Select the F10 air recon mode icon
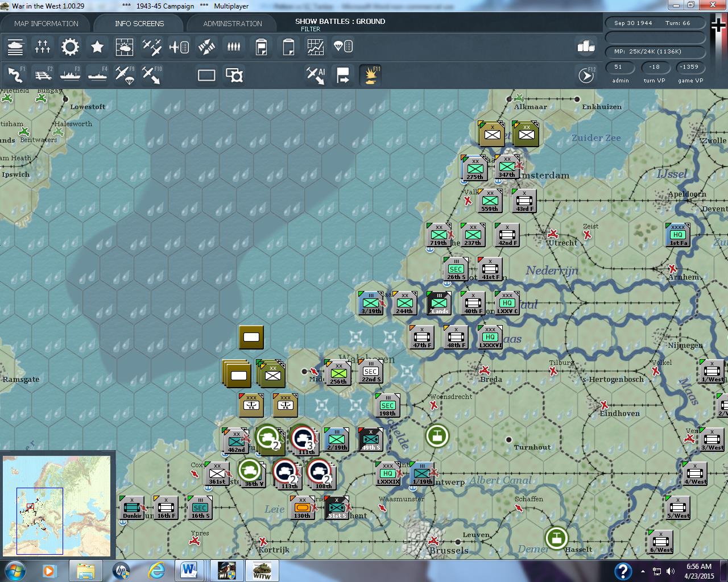The height and width of the screenshot is (582, 728). click(152, 75)
